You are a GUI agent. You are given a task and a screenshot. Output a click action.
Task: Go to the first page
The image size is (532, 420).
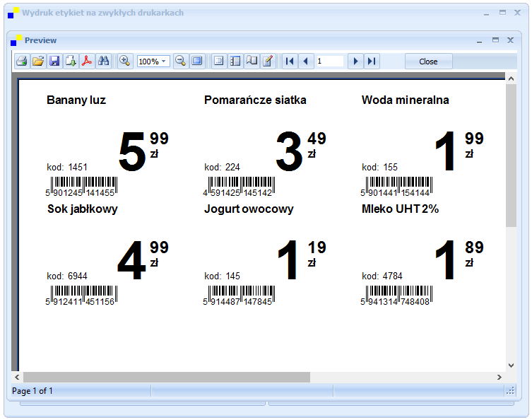point(290,62)
